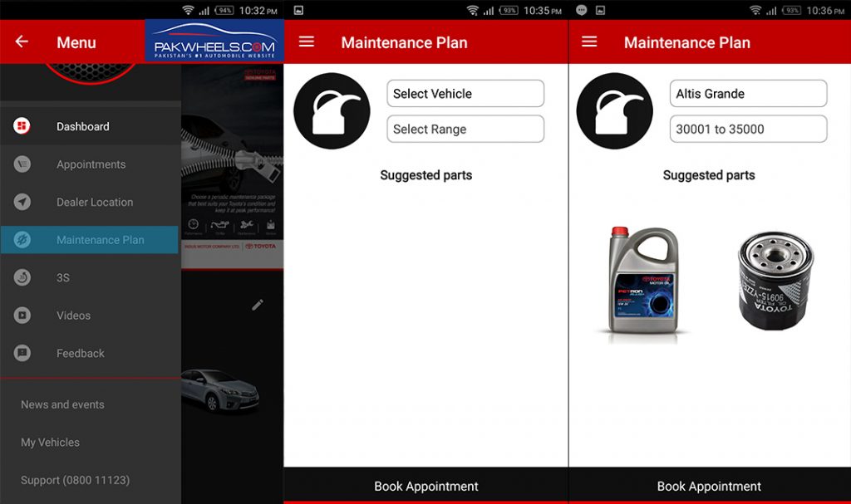Viewport: 851px width, 504px height.
Task: Change the 30001 to 35000 range
Action: click(748, 130)
